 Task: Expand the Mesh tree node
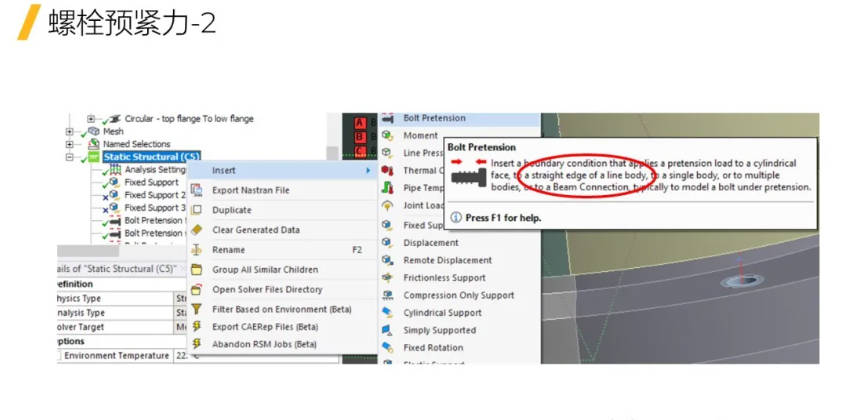[x=69, y=131]
